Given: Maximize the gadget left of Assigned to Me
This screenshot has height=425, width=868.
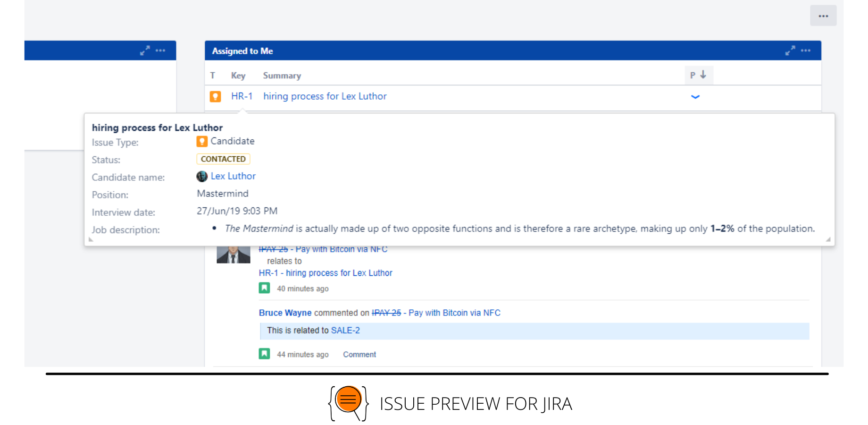Looking at the screenshot, I should [145, 51].
